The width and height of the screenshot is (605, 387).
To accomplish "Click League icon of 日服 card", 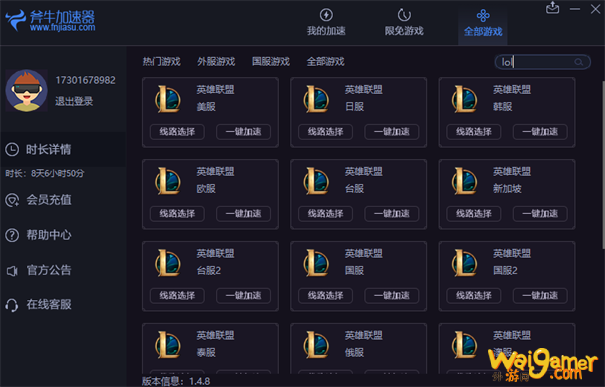I will click(316, 99).
